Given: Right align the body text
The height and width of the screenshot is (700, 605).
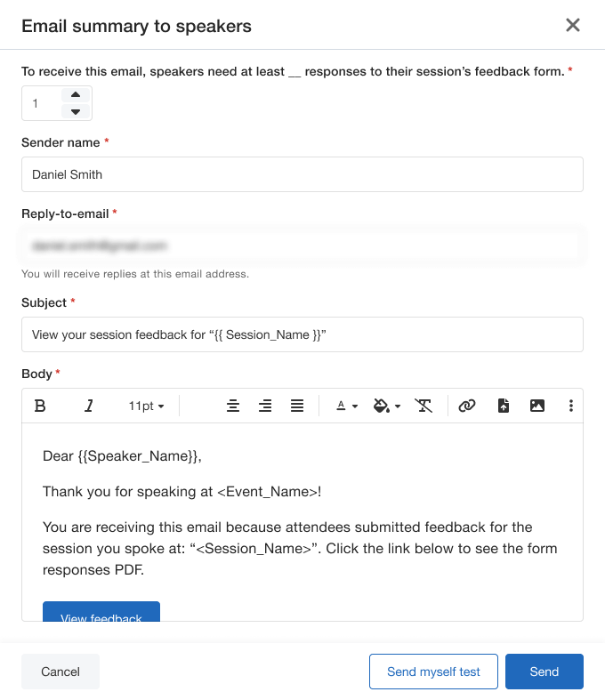Looking at the screenshot, I should pos(265,406).
